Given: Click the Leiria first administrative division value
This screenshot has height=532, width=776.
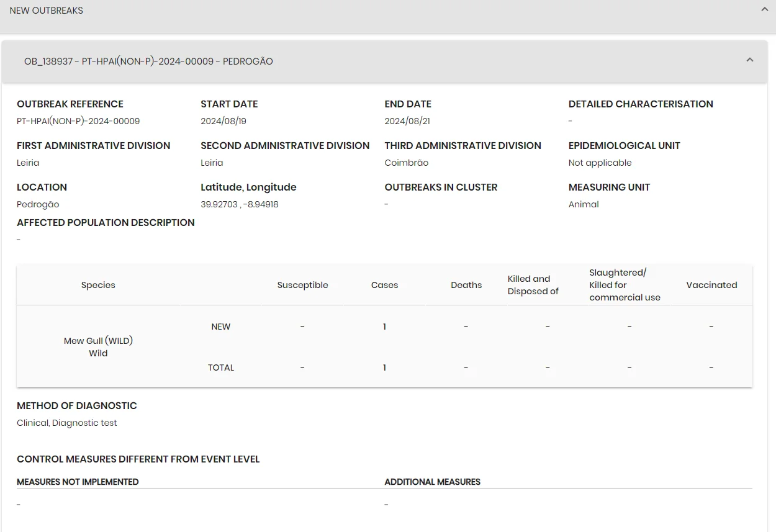Looking at the screenshot, I should (x=28, y=163).
